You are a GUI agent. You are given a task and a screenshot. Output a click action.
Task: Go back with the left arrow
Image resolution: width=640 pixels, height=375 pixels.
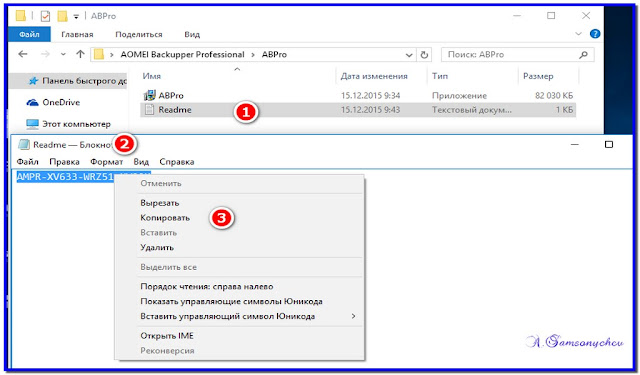pyautogui.click(x=23, y=54)
